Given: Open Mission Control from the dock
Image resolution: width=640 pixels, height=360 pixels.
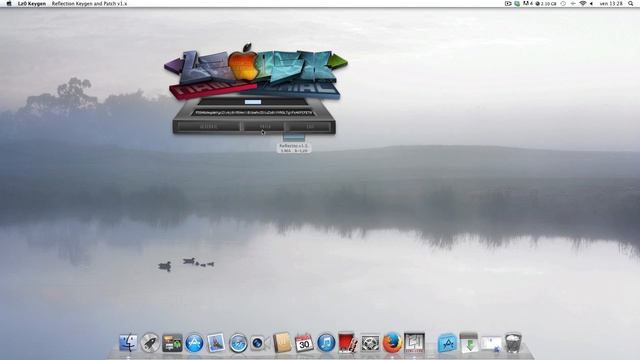Looking at the screenshot, I should [172, 343].
